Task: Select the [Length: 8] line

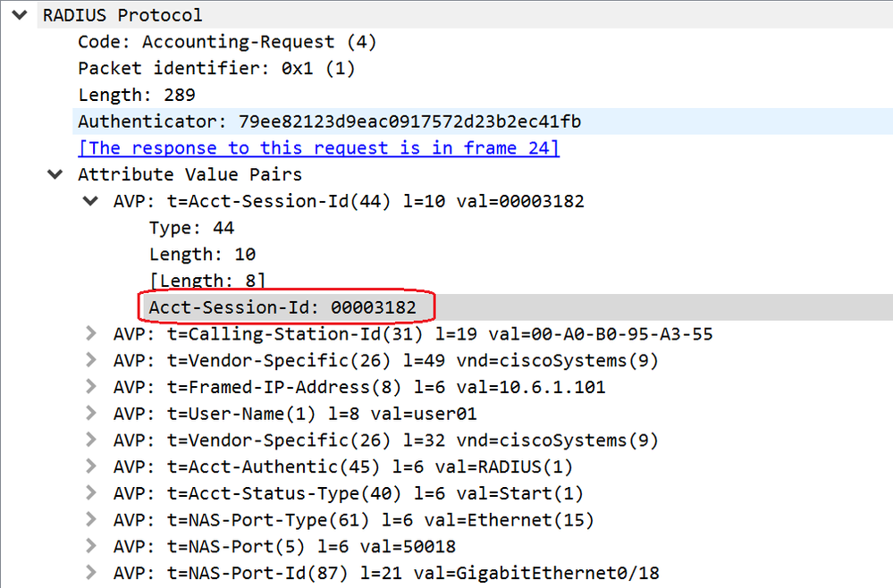Action: coord(207,281)
